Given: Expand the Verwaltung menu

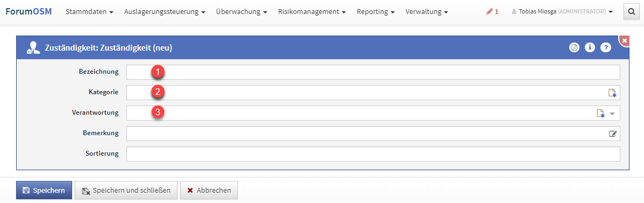Looking at the screenshot, I should click(427, 11).
